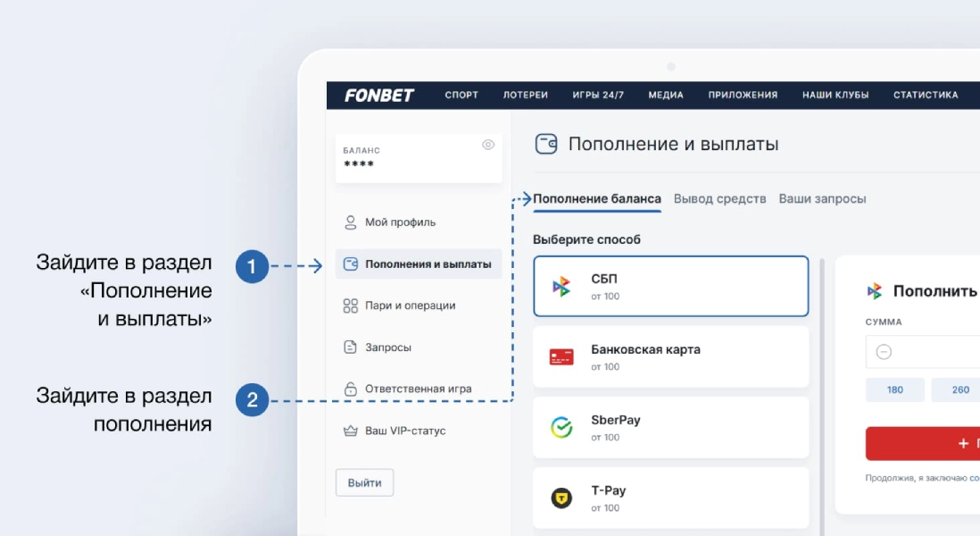This screenshot has width=980, height=536.
Task: Select T-Pay payment method card
Action: [x=670, y=498]
